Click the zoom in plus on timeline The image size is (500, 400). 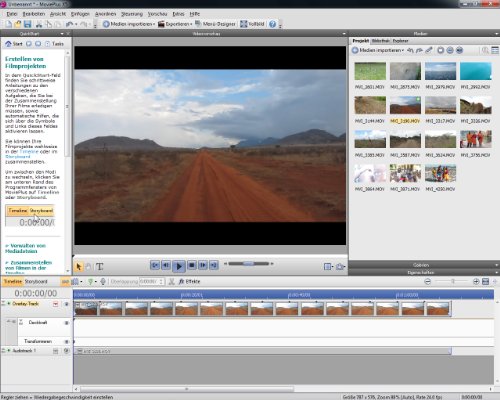coord(476,282)
